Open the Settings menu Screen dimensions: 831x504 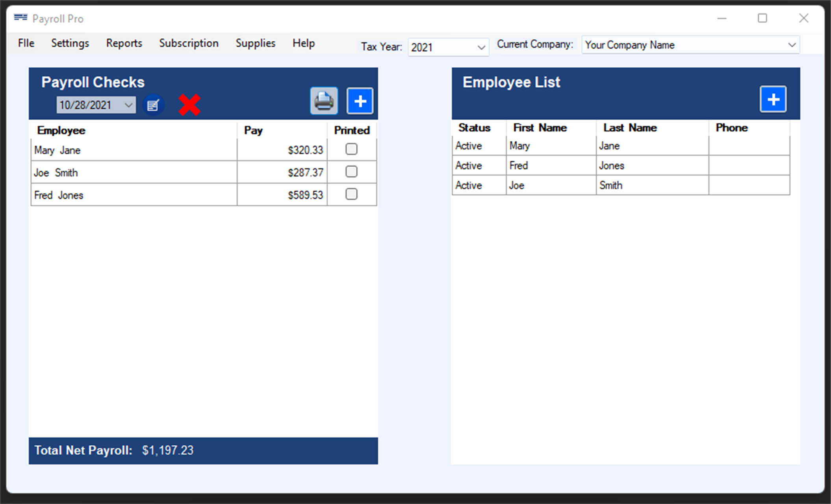70,43
